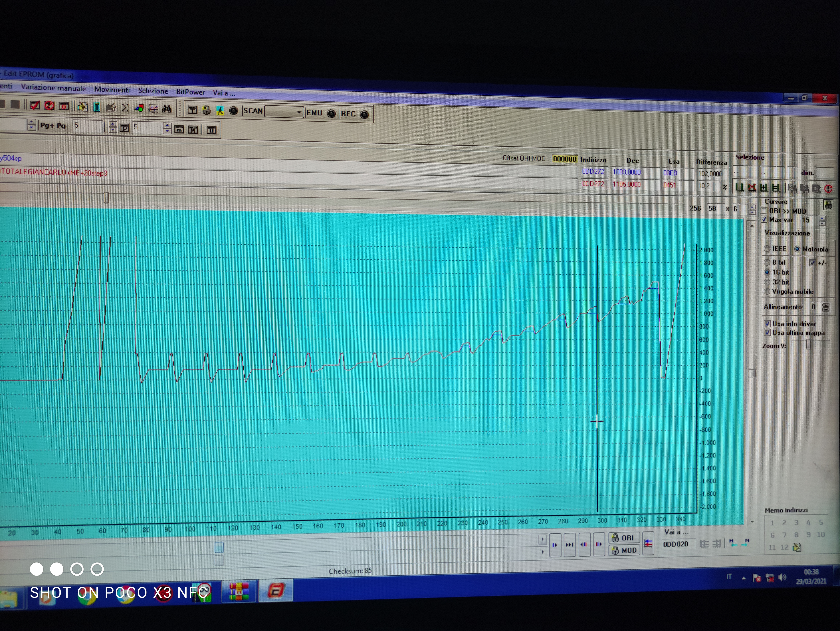
Task: Click the volume speaker tray icon
Action: pyautogui.click(x=782, y=577)
